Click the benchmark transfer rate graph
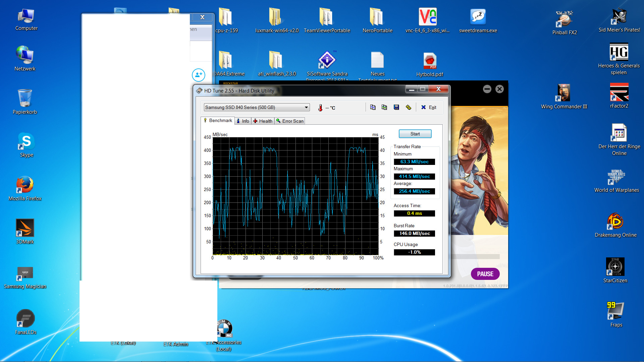Image resolution: width=644 pixels, height=362 pixels. point(295,196)
